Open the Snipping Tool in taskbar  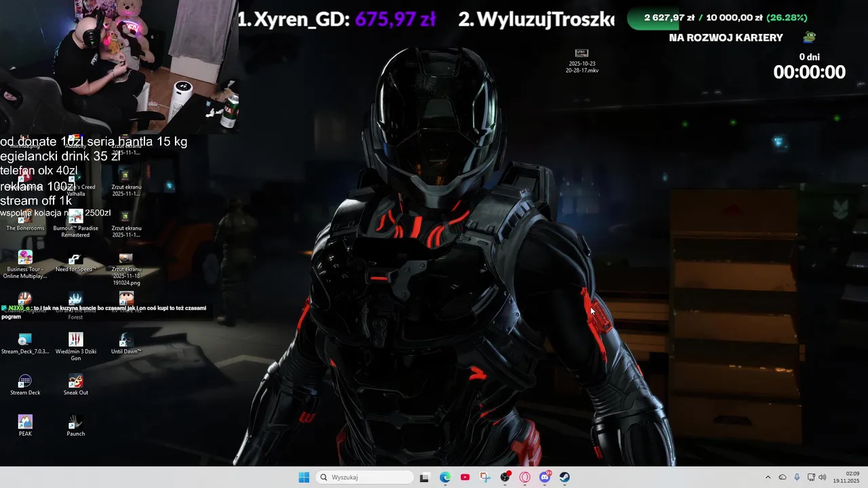[485, 477]
